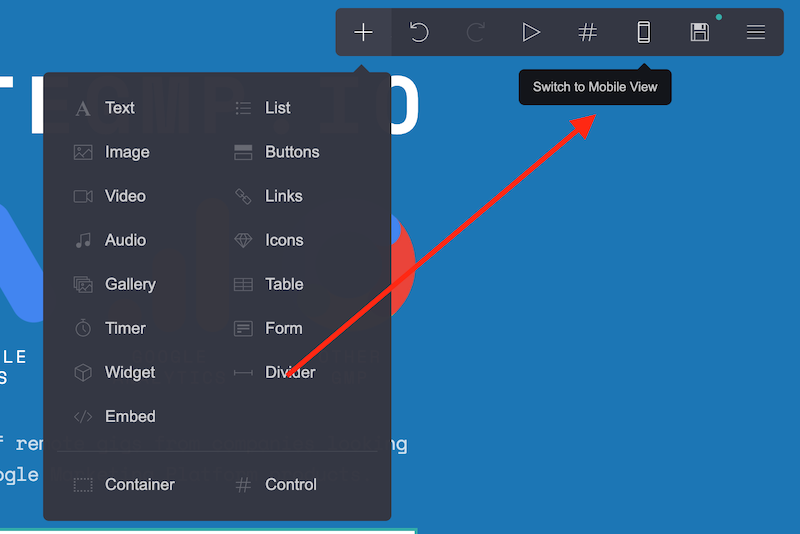Undo the last change with the undo arrow
This screenshot has width=800, height=534.
point(419,32)
